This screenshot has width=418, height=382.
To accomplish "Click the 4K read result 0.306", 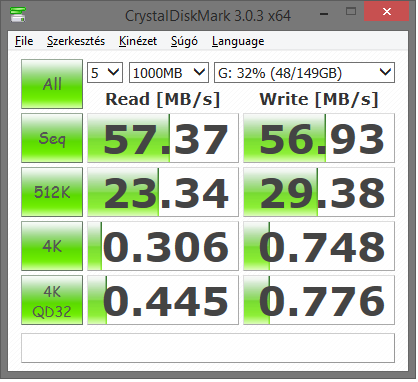I will [x=163, y=246].
